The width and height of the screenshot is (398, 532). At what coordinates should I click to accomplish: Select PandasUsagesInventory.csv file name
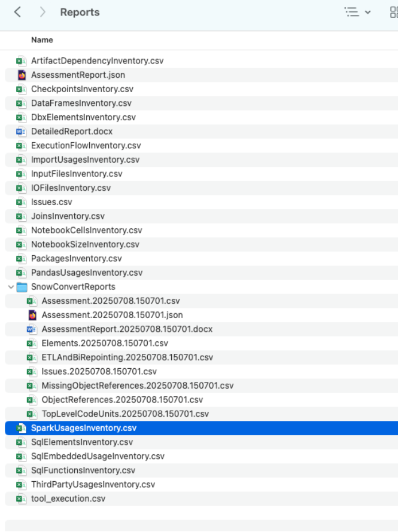coord(87,273)
